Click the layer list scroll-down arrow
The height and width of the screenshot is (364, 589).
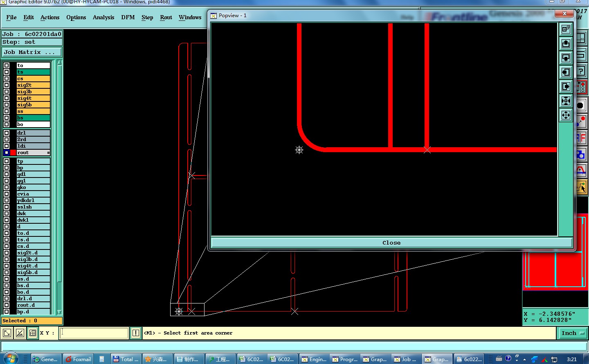(x=59, y=312)
